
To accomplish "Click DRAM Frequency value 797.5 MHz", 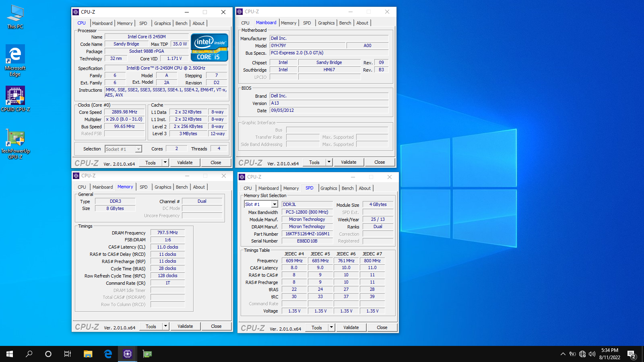I will coord(168,232).
